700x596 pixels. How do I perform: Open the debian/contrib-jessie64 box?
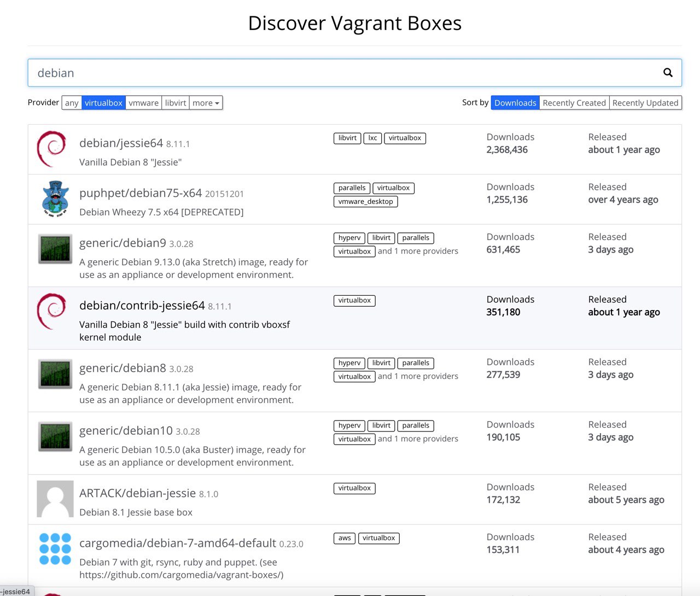(142, 306)
